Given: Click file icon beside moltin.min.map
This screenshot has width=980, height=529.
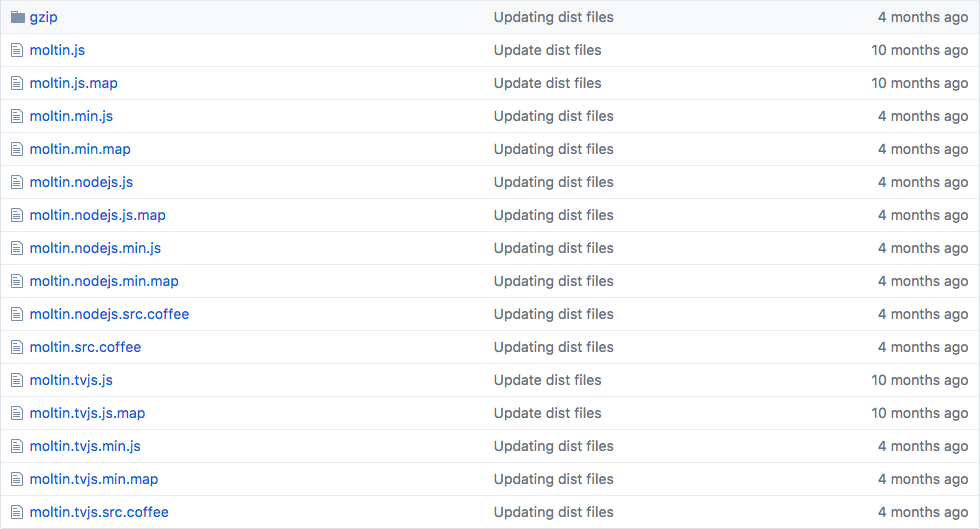Looking at the screenshot, I should (17, 149).
